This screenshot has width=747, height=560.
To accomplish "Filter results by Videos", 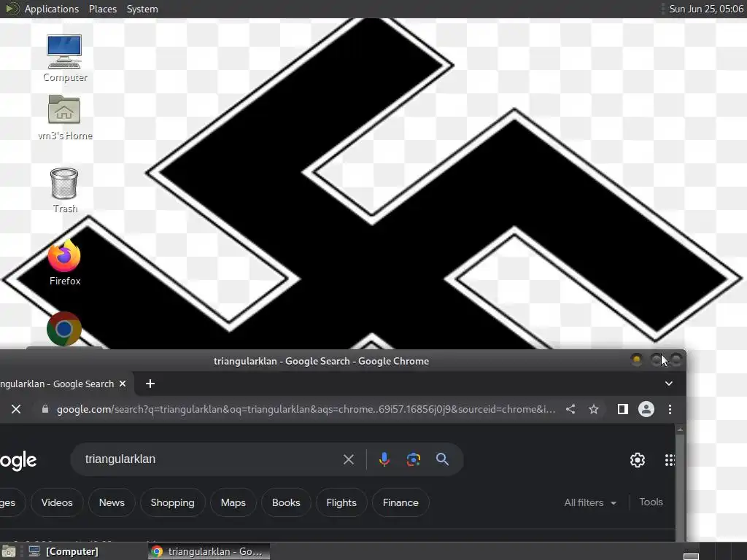I will (57, 502).
